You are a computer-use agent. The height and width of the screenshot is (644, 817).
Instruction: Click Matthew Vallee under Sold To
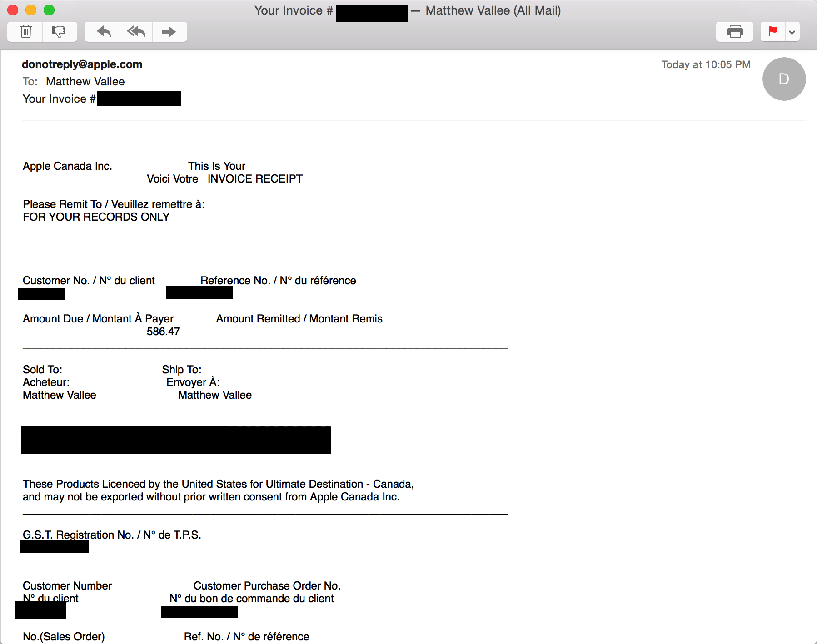click(x=60, y=395)
